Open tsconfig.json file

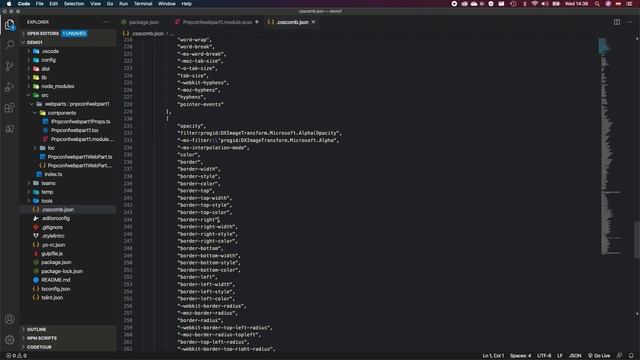point(56,289)
